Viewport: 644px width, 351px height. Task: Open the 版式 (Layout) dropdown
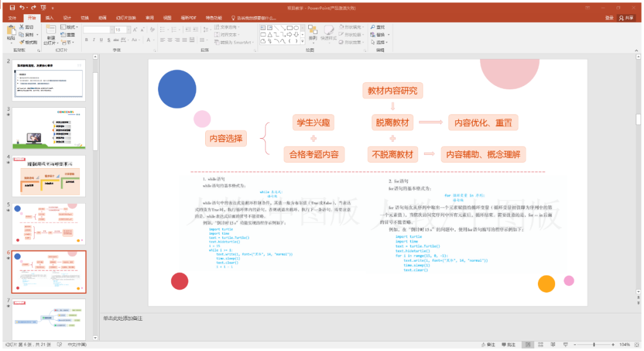[x=69, y=27]
